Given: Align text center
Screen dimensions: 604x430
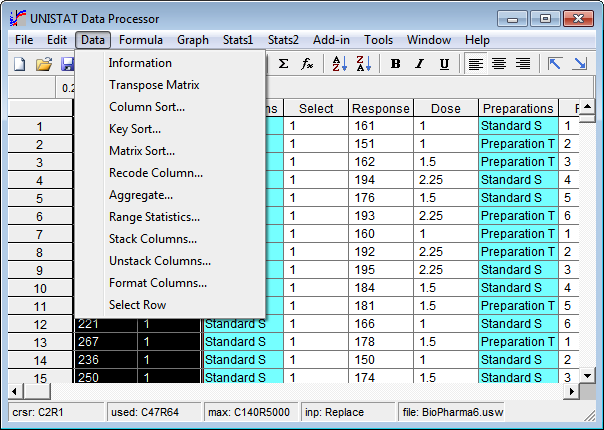Looking at the screenshot, I should tap(499, 64).
